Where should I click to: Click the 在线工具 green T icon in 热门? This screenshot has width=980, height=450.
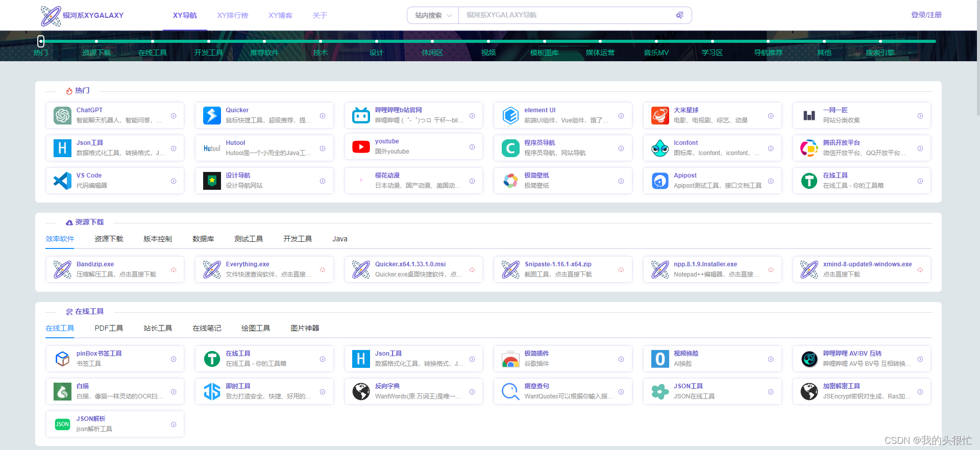pyautogui.click(x=809, y=181)
